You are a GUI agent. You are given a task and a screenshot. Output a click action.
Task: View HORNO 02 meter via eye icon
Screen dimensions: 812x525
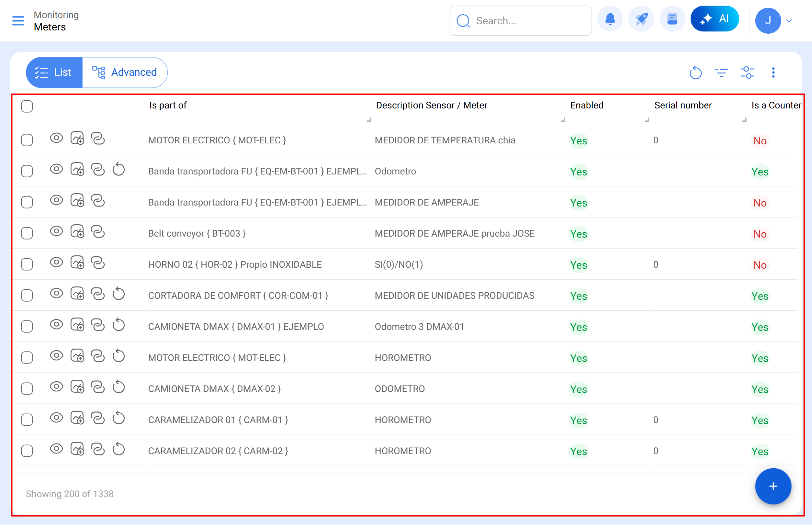[x=56, y=262]
